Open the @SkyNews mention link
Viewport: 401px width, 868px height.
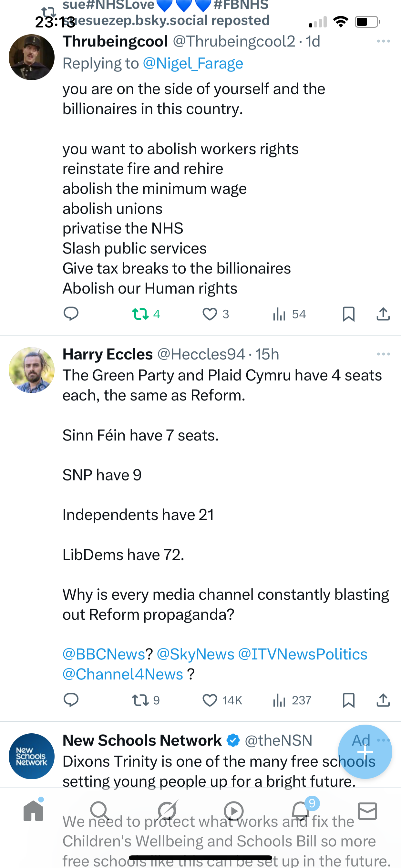click(195, 654)
